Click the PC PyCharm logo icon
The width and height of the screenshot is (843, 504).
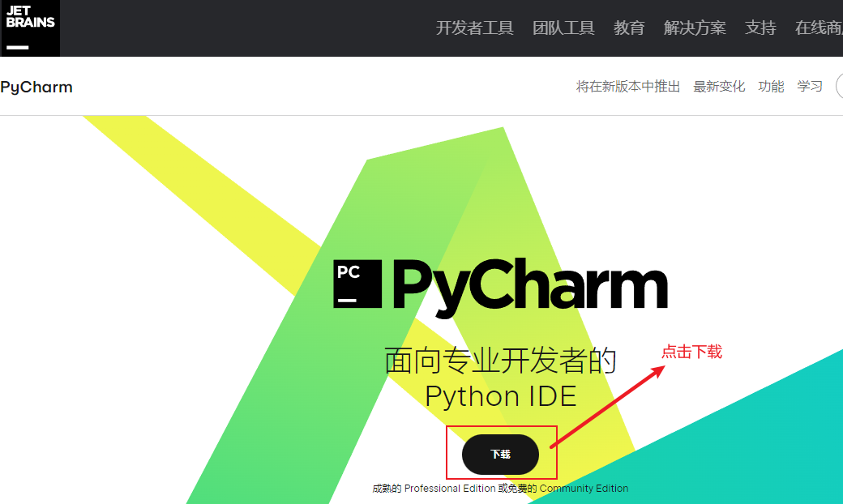[x=357, y=284]
